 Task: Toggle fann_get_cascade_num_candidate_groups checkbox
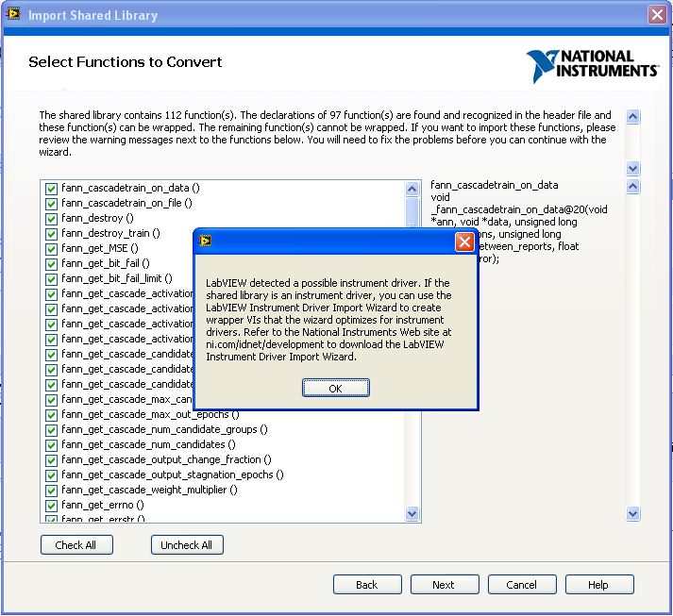(51, 430)
